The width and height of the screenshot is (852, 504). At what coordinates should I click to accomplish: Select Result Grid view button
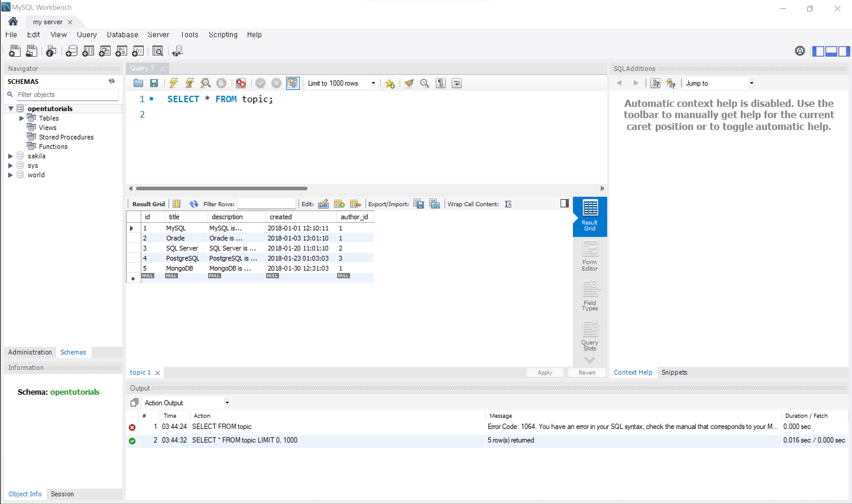pos(590,217)
